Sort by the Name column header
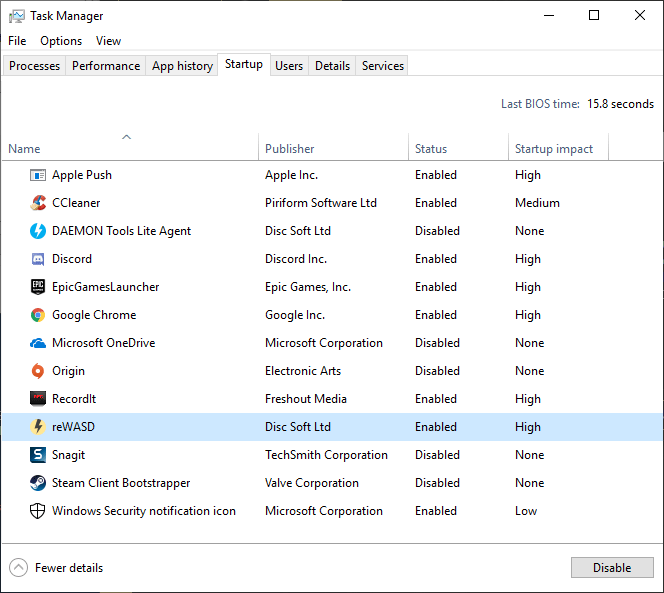The height and width of the screenshot is (593, 664). pyautogui.click(x=130, y=147)
